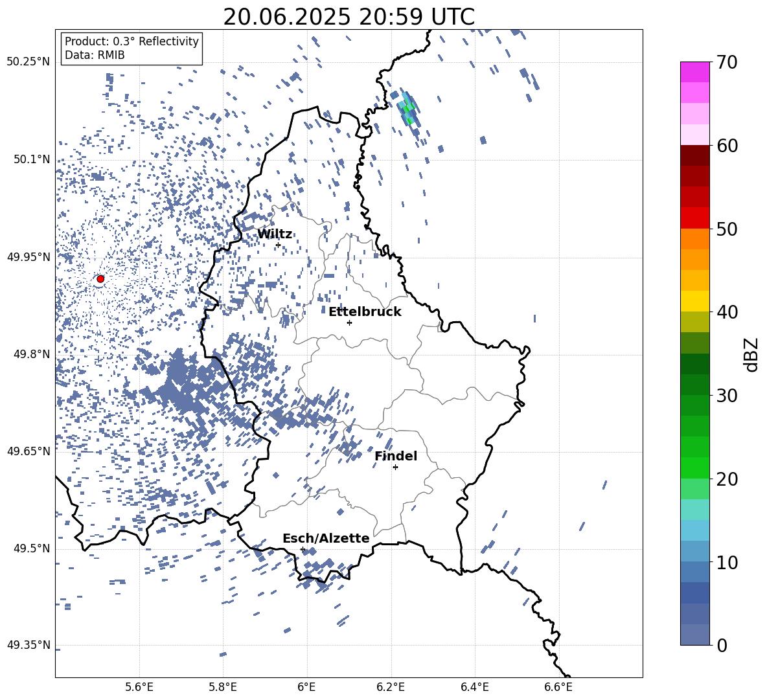The width and height of the screenshot is (767, 700).
Task: Click the Wiltz city label
Action: [275, 234]
